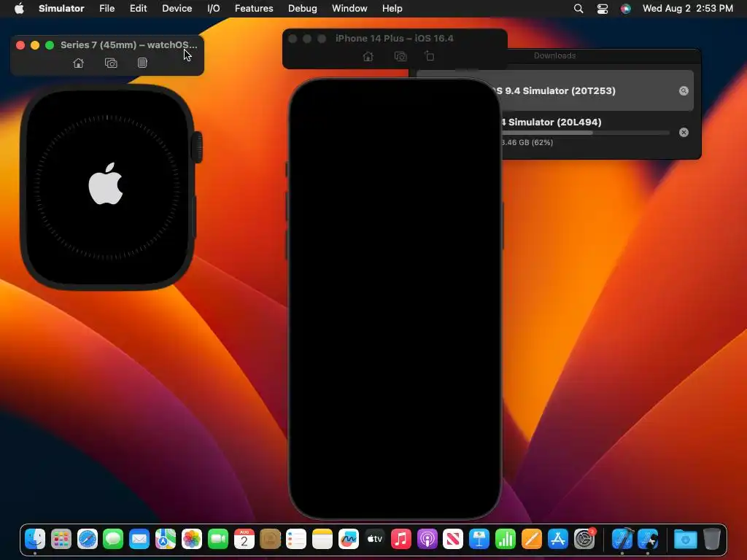Screen dimensions: 747x560
Task: Open Pages from the Dock
Action: tap(532, 539)
